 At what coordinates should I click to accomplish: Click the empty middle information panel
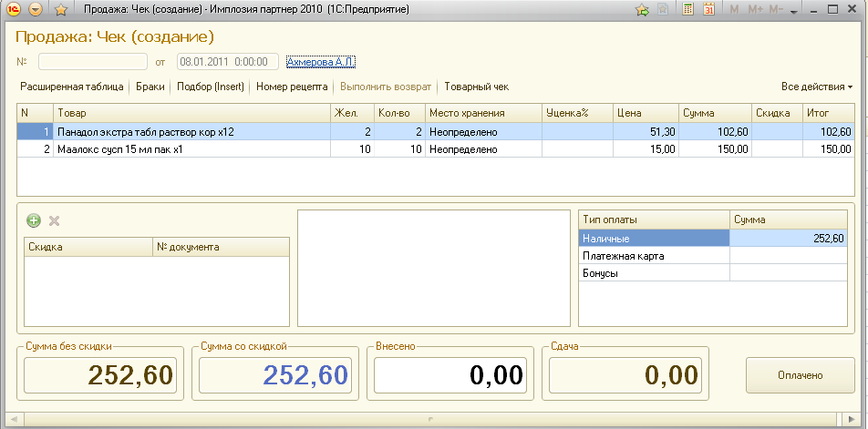pyautogui.click(x=434, y=268)
